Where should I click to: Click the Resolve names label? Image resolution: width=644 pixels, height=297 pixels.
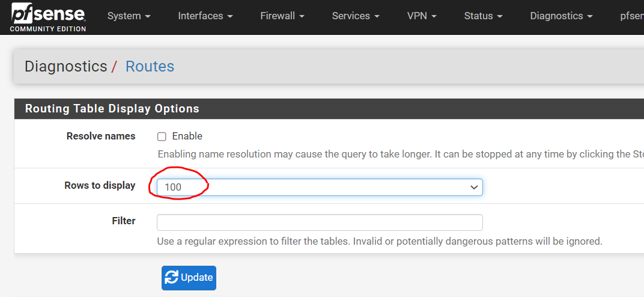(101, 136)
